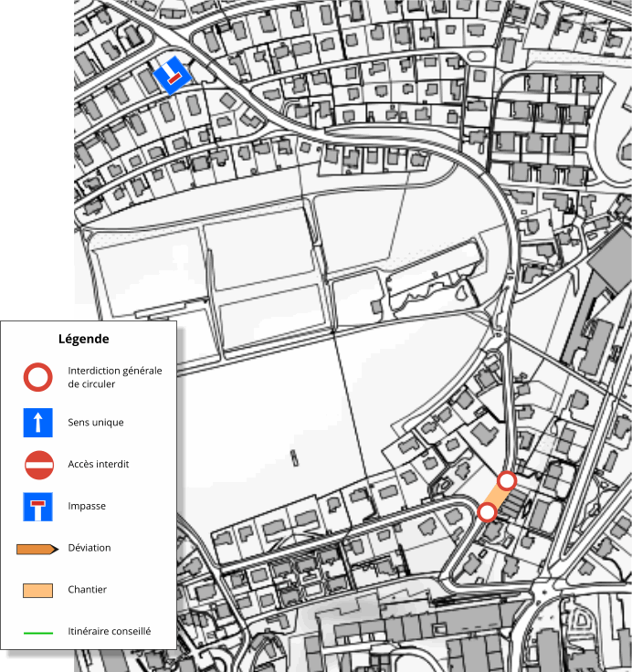The image size is (632, 672).
Task: Click the red circle icon in legend
Action: pyautogui.click(x=38, y=377)
